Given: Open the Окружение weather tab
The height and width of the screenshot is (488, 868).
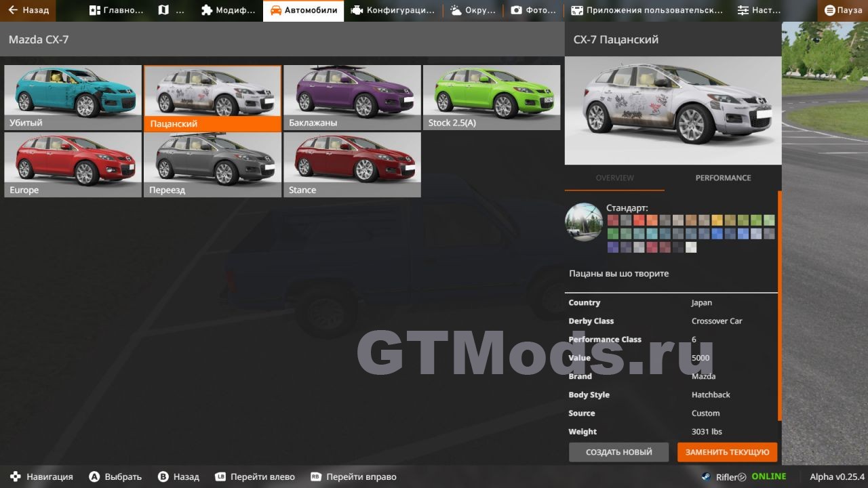Looking at the screenshot, I should click(473, 10).
